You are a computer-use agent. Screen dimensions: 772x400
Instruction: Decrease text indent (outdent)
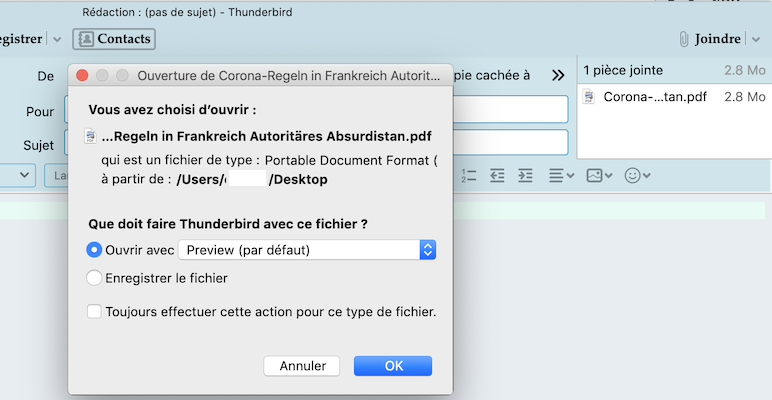click(x=497, y=175)
